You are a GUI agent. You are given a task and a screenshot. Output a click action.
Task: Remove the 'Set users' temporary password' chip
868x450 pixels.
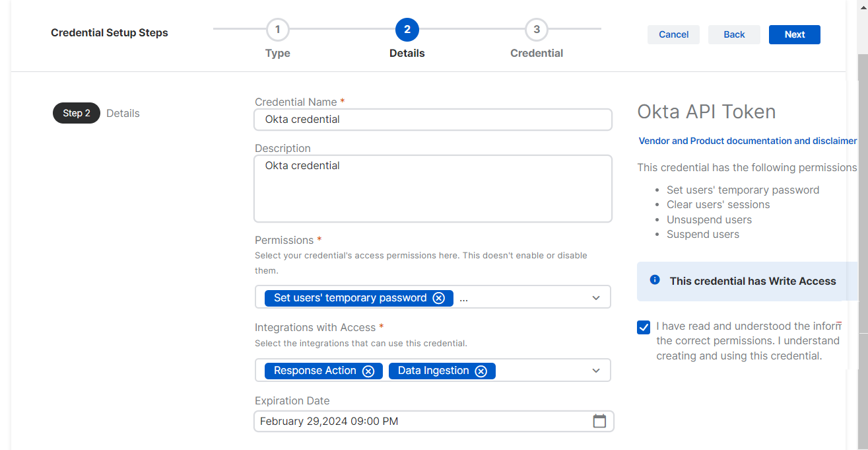click(438, 298)
